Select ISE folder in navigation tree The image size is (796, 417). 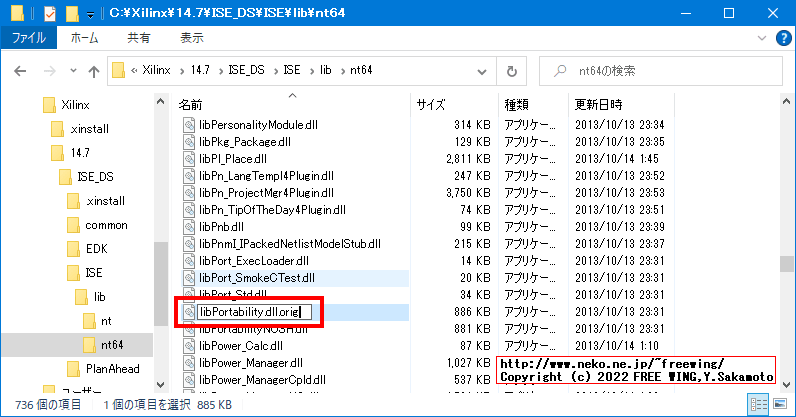[x=93, y=273]
